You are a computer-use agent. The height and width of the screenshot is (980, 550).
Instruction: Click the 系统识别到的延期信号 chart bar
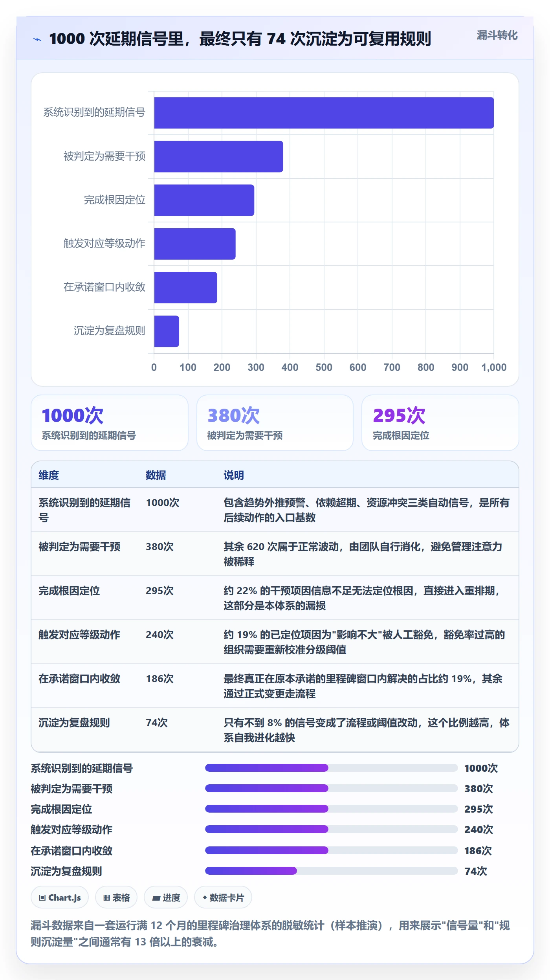pyautogui.click(x=324, y=113)
